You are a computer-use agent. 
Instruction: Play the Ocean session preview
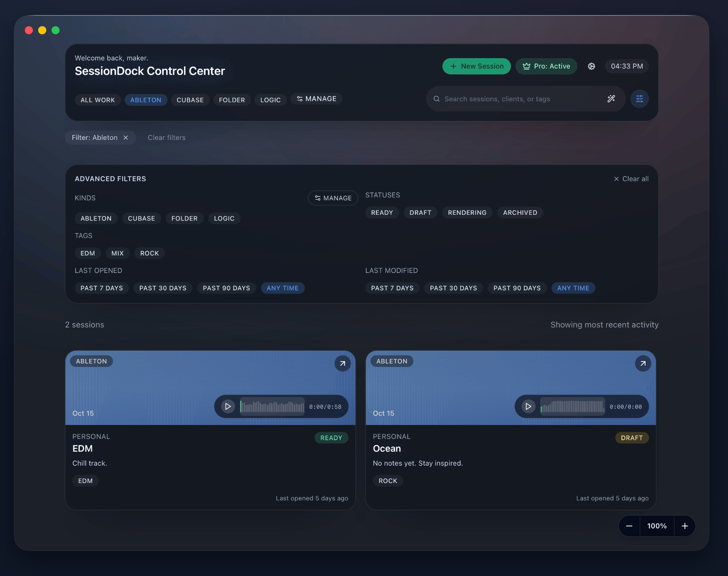528,406
